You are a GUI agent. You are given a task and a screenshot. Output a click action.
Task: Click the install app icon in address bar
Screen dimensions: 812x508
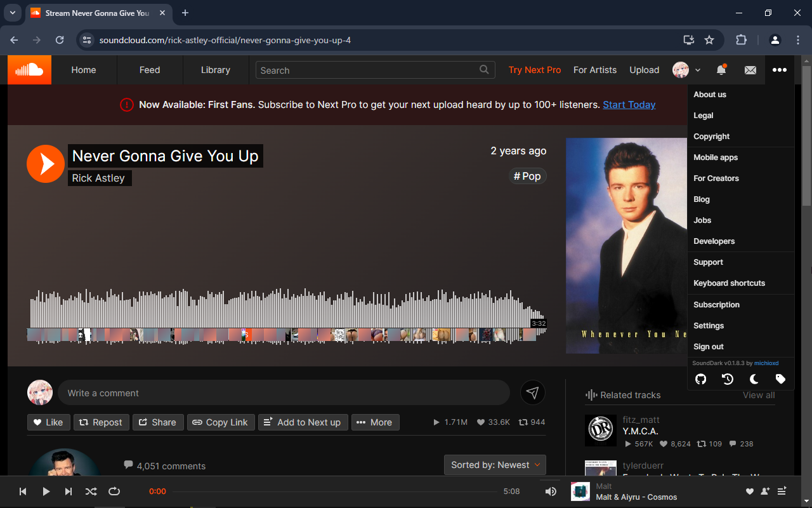point(689,40)
